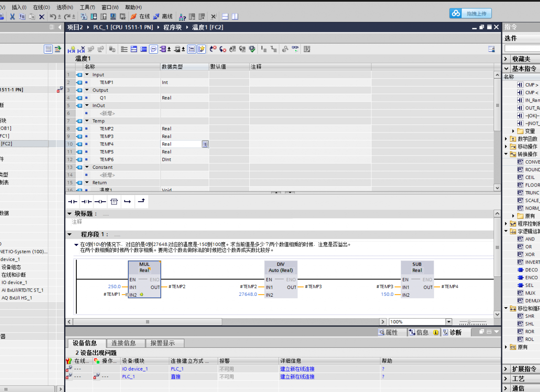Viewport: 540px width, 392px height.
Task: Click the Undo arrow icon
Action: click(53, 16)
